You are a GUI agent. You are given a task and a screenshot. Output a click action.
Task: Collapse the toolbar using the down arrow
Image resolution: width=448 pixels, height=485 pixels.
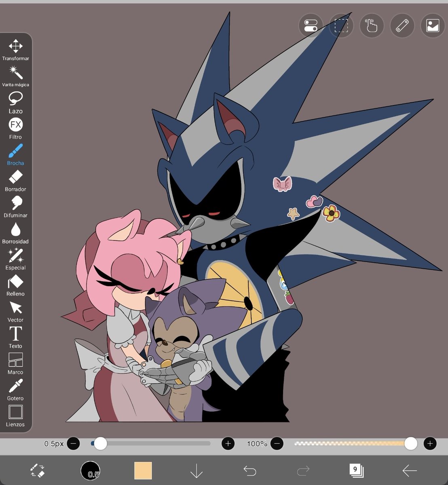coord(196,470)
